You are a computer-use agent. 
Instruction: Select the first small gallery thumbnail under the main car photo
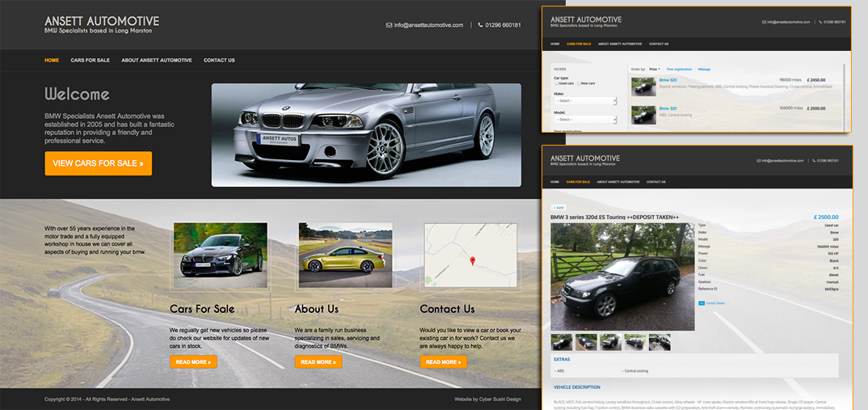pos(562,342)
